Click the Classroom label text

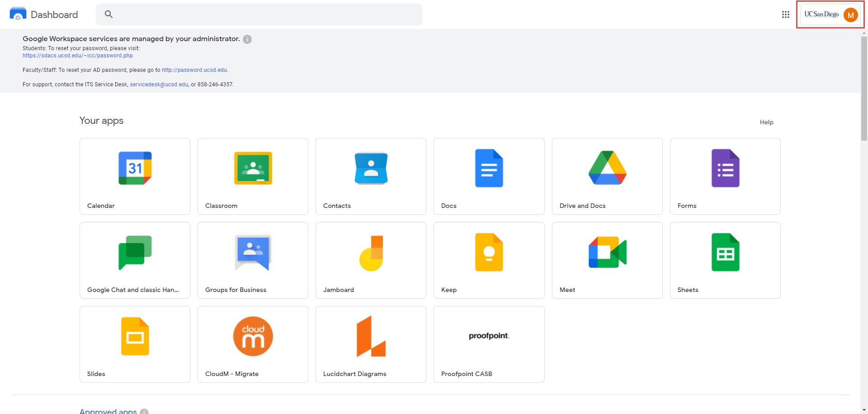[x=221, y=206]
